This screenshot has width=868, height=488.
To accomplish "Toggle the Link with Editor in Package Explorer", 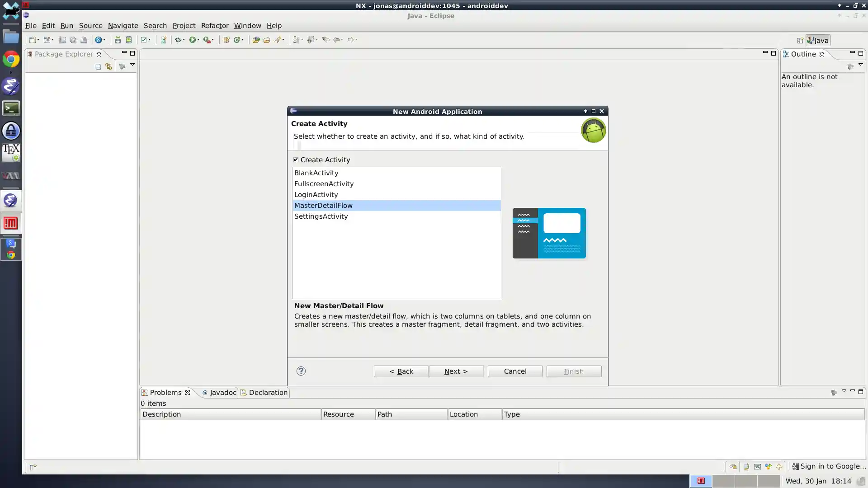I will [x=108, y=66].
